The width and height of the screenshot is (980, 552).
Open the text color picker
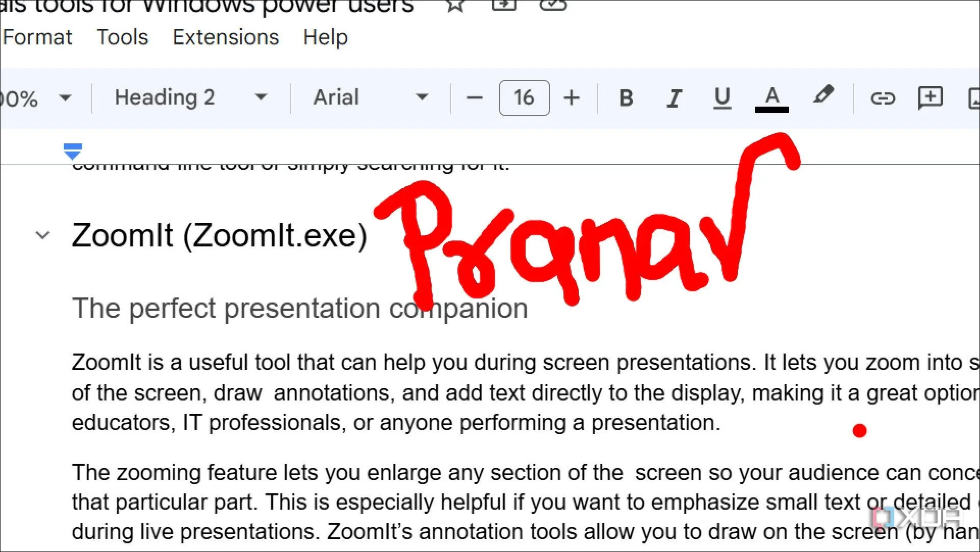point(772,98)
